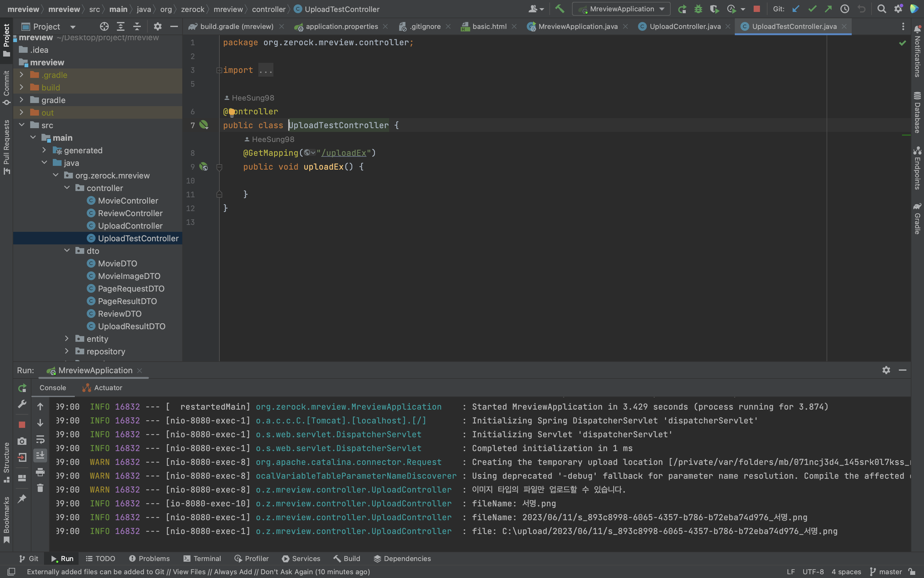The image size is (924, 578).
Task: Rerun application in Run panel
Action: coord(22,388)
